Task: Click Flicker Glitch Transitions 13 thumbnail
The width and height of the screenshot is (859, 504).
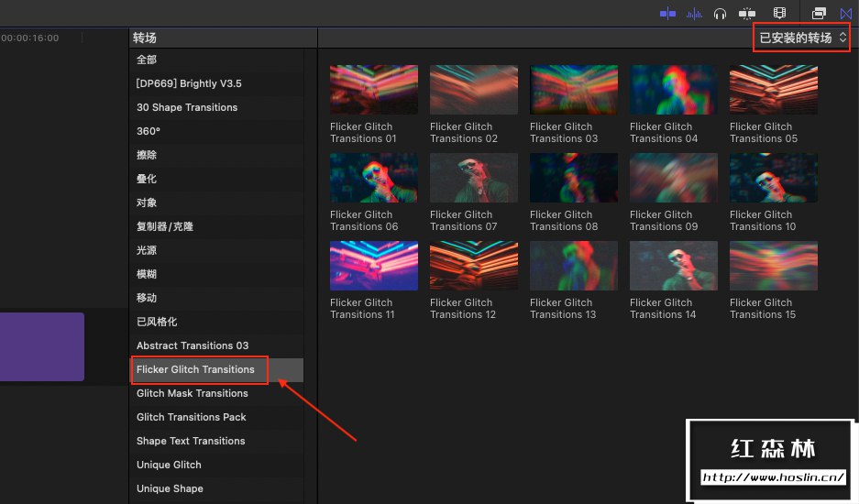Action: point(574,266)
